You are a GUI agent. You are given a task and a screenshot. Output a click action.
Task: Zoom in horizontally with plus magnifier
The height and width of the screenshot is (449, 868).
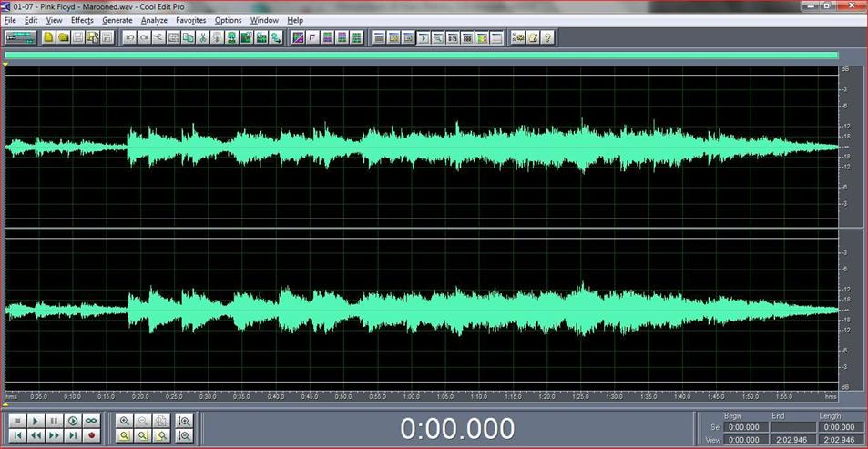click(x=124, y=421)
